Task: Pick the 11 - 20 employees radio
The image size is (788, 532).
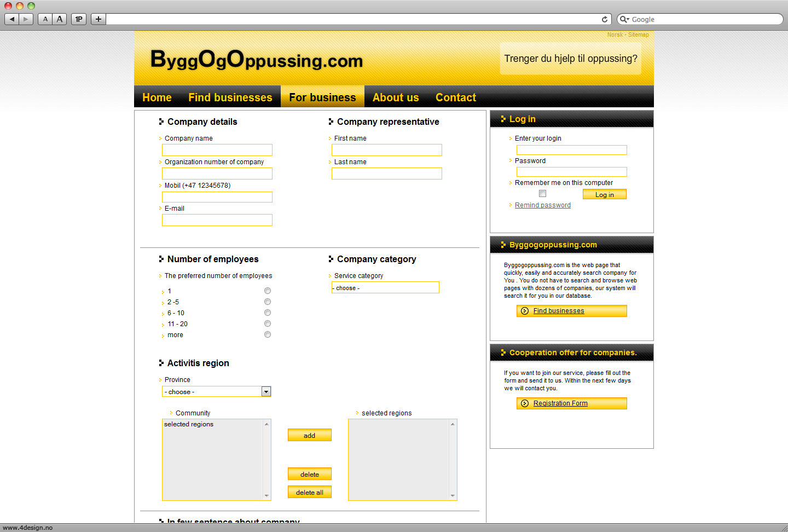Action: (x=268, y=323)
